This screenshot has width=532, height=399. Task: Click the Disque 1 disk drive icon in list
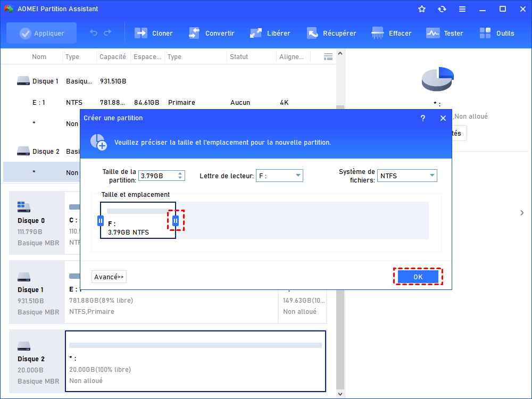tap(23, 81)
